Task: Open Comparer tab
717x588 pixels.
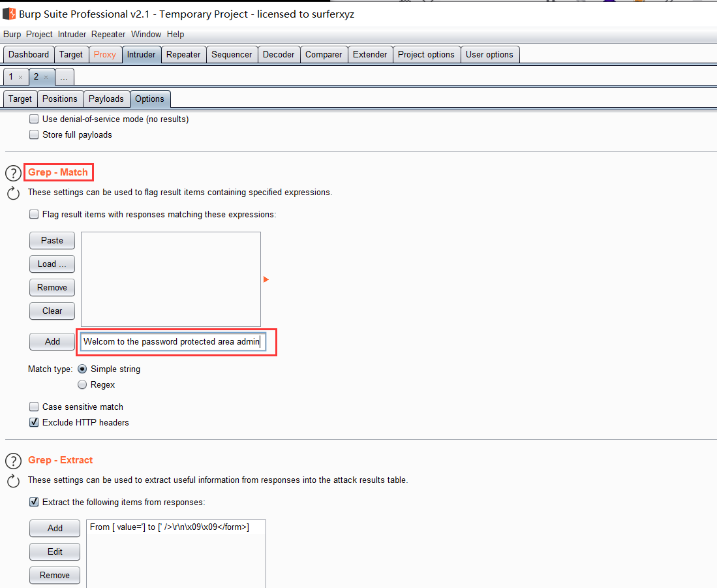Action: tap(324, 54)
